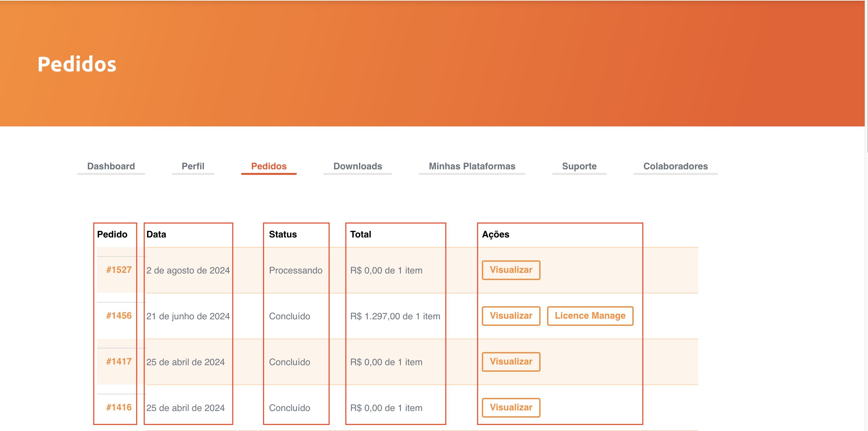Click date 21 de junho de 2024

(x=188, y=316)
